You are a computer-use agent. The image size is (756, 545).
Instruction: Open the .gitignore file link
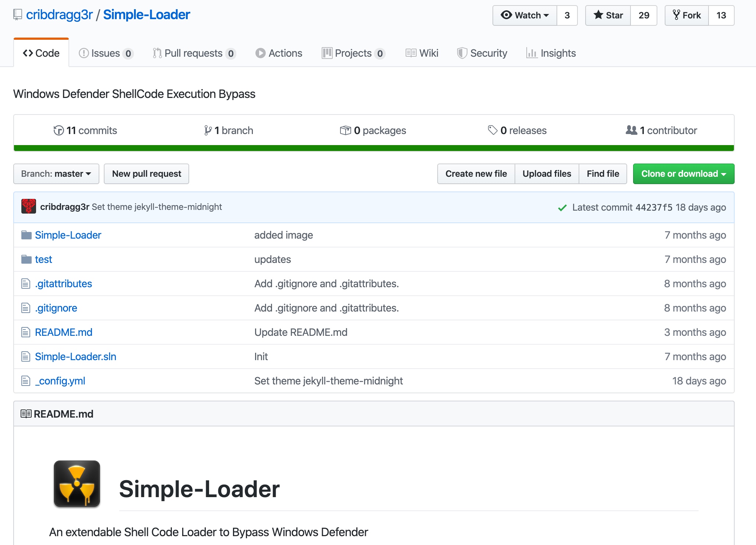(x=56, y=308)
